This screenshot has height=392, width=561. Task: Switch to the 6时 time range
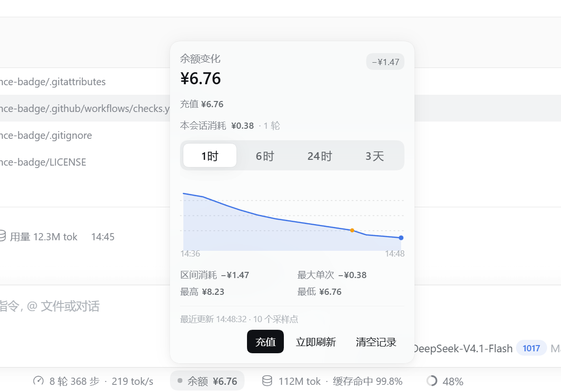pyautogui.click(x=265, y=156)
